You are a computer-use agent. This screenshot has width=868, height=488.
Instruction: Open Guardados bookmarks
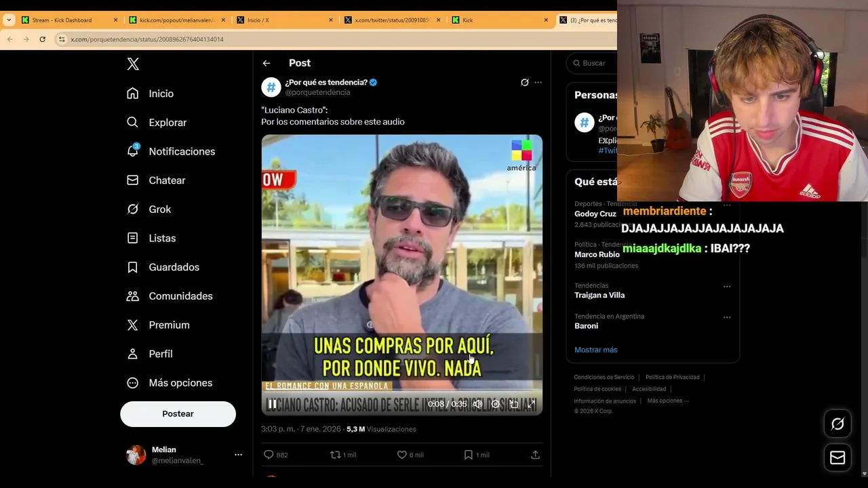(x=163, y=267)
